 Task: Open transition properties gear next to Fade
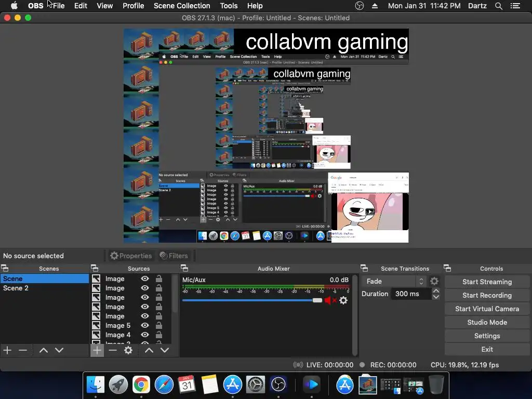(434, 281)
